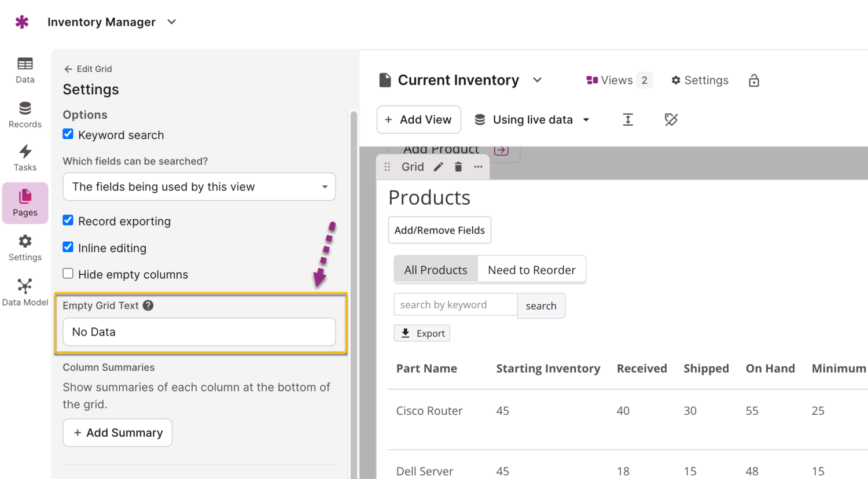
Task: Select the All Products tab
Action: click(x=436, y=270)
